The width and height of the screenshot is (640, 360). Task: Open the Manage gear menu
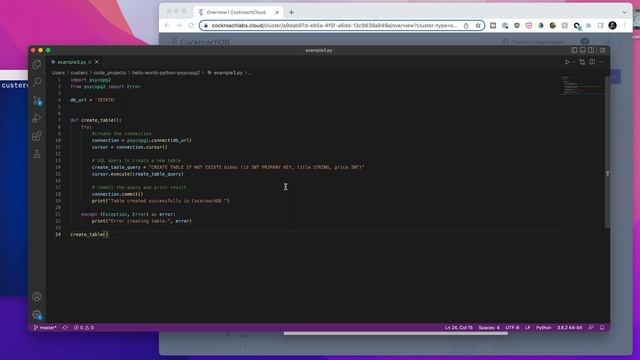(x=37, y=315)
